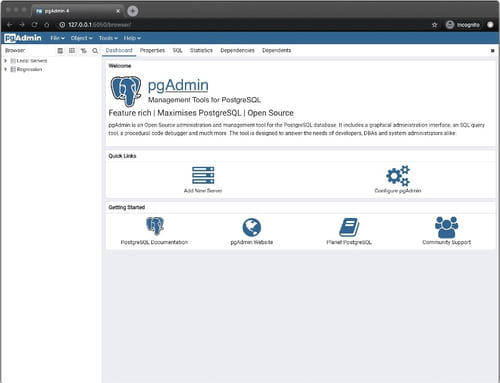Select Regression in the browser tree
The height and width of the screenshot is (383, 500).
[x=29, y=69]
